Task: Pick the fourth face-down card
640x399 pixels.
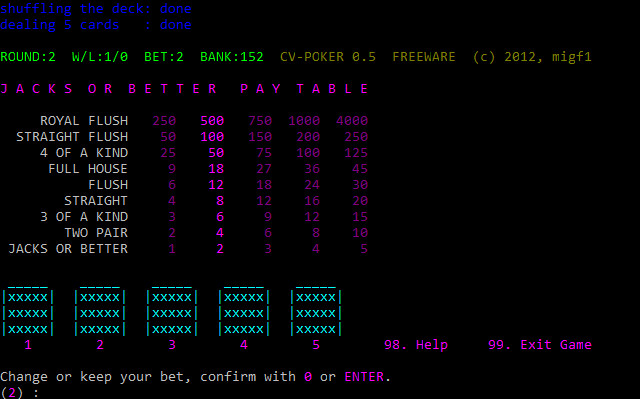Action: pyautogui.click(x=244, y=312)
